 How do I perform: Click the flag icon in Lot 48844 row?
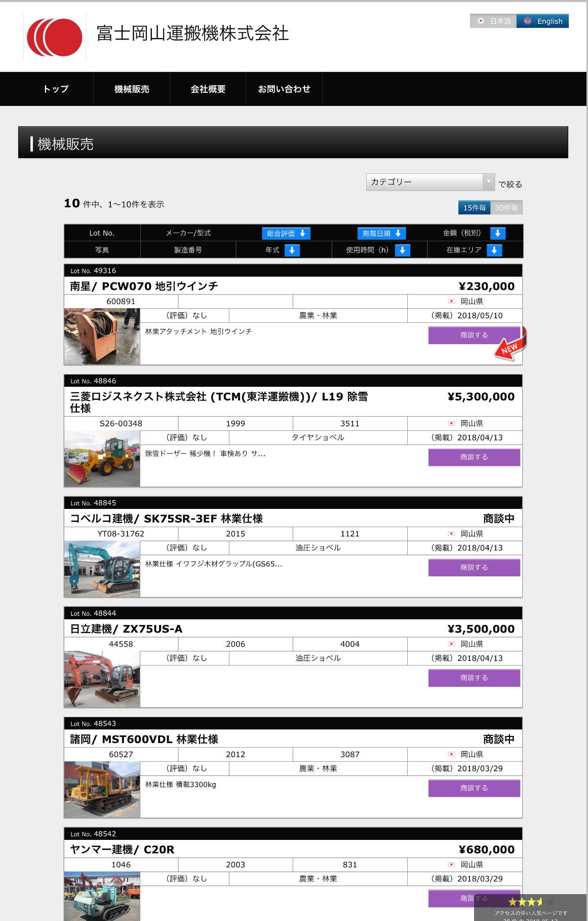451,644
